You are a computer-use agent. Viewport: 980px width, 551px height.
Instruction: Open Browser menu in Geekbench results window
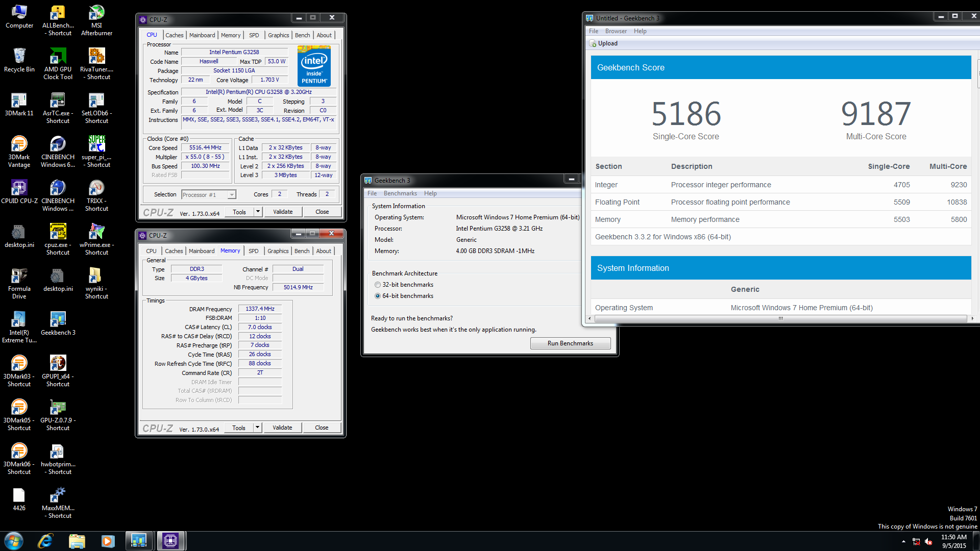[616, 31]
